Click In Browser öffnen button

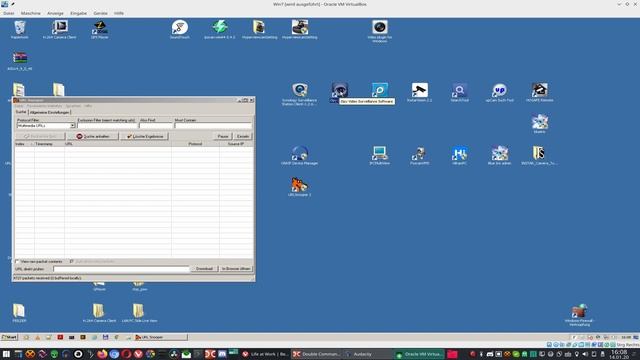(236, 269)
